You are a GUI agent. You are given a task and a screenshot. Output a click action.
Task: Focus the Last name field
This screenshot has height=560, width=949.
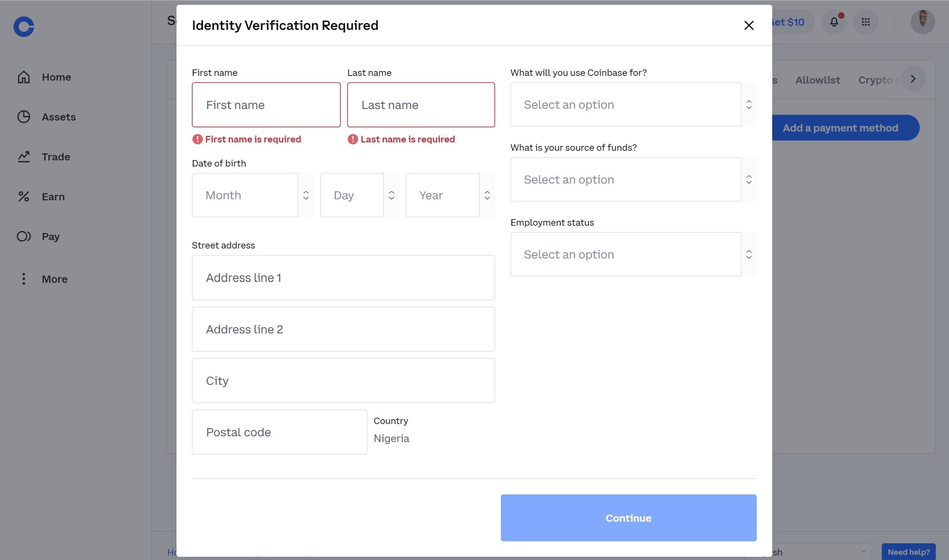pyautogui.click(x=421, y=105)
